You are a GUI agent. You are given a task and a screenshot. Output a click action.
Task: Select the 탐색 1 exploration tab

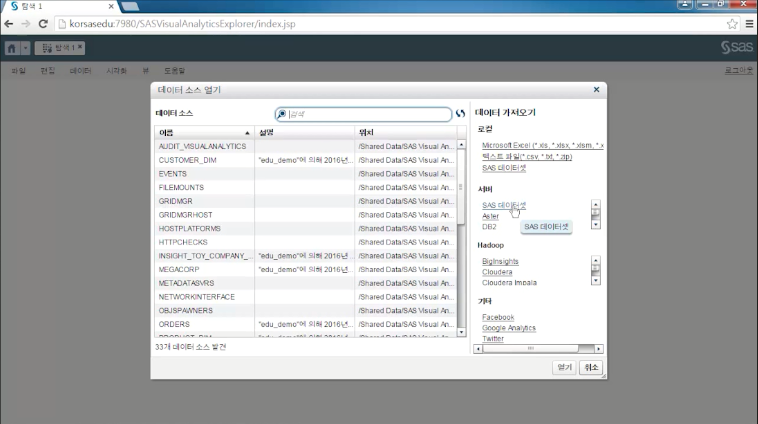(58, 48)
